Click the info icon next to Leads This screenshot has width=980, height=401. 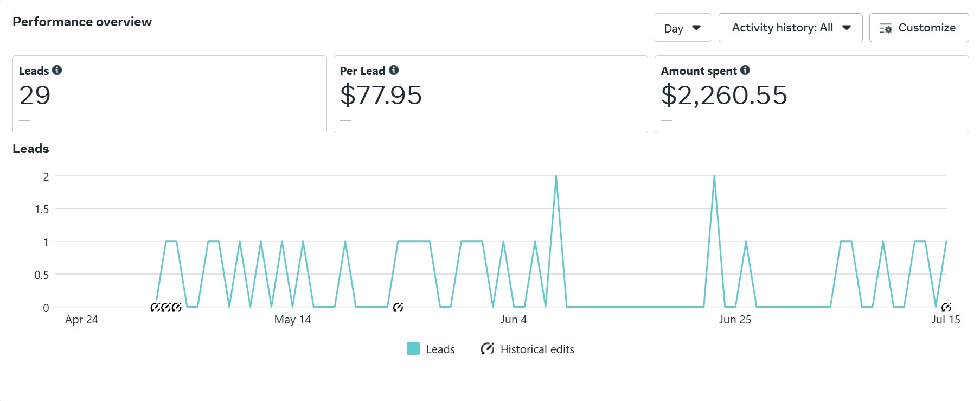point(57,70)
